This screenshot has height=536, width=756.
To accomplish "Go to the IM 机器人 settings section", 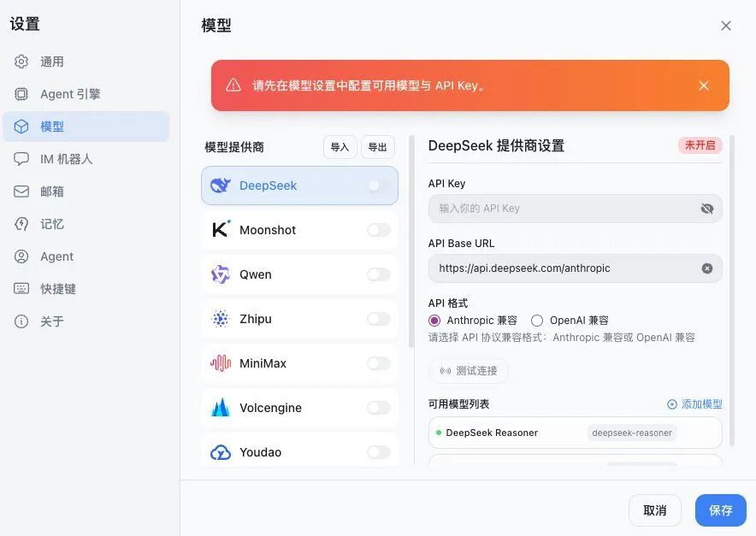I will (x=66, y=159).
